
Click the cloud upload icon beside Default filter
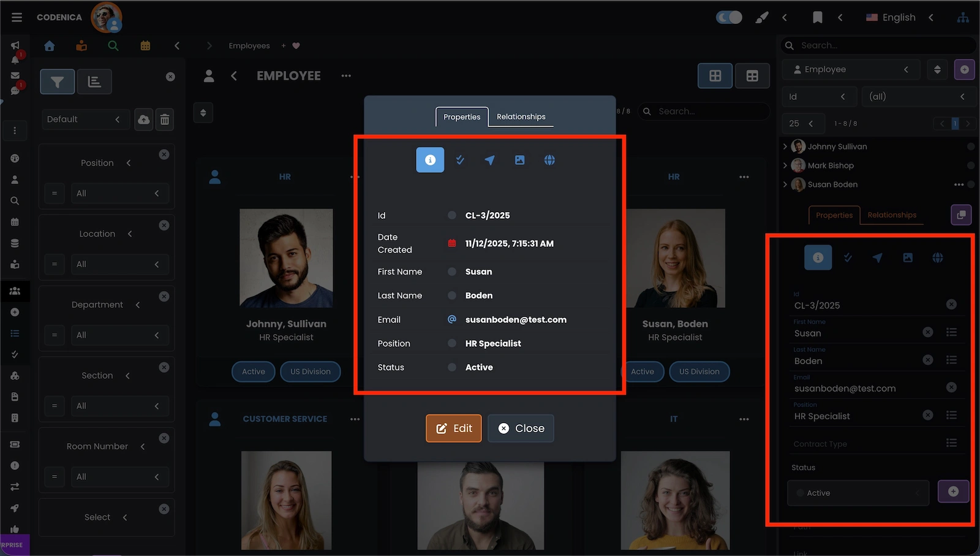click(143, 119)
